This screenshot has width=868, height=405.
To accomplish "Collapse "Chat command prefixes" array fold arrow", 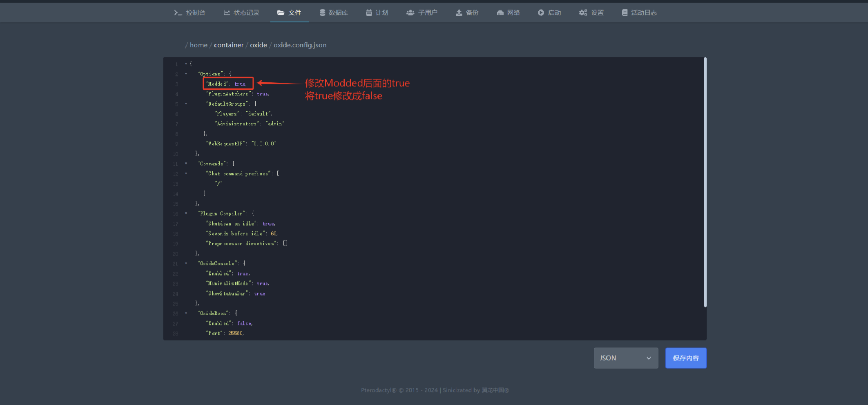I will [186, 174].
